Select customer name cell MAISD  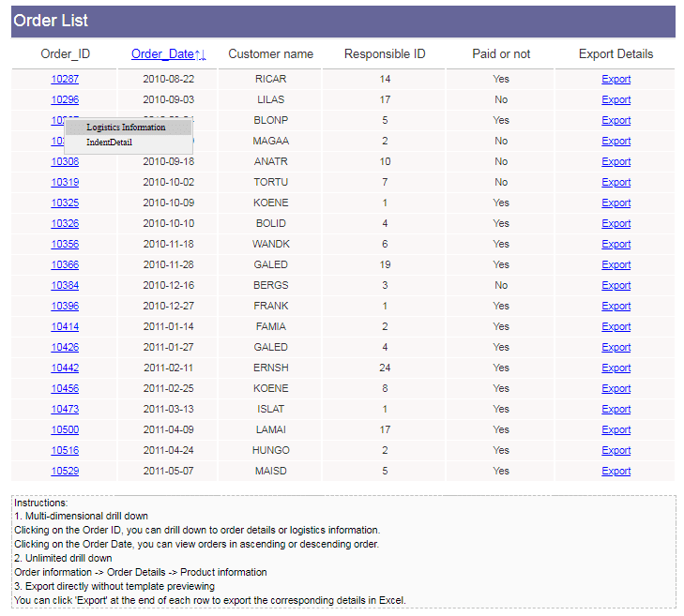(x=270, y=471)
